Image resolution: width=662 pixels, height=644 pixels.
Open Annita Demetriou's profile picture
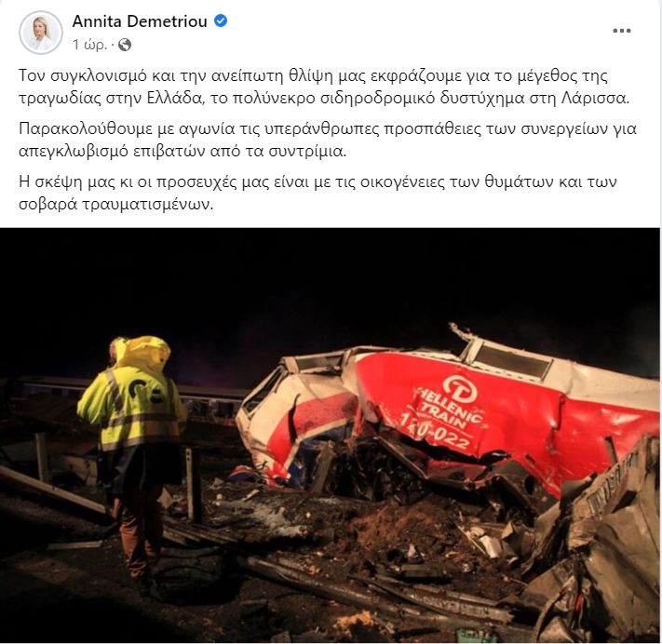click(41, 33)
